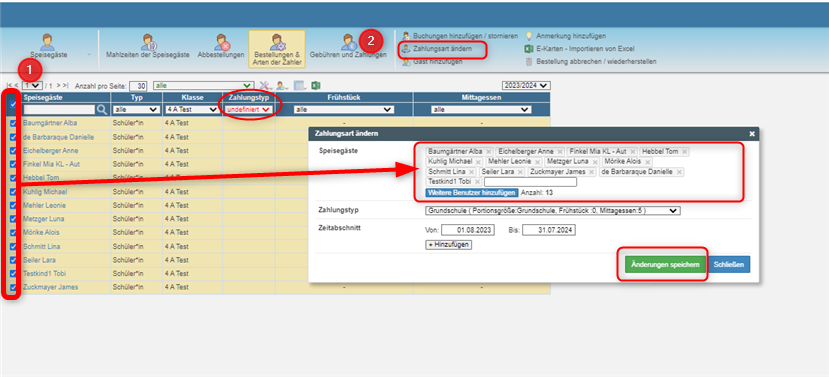The image size is (829, 377).
Task: Go to last page of list
Action: click(x=66, y=85)
